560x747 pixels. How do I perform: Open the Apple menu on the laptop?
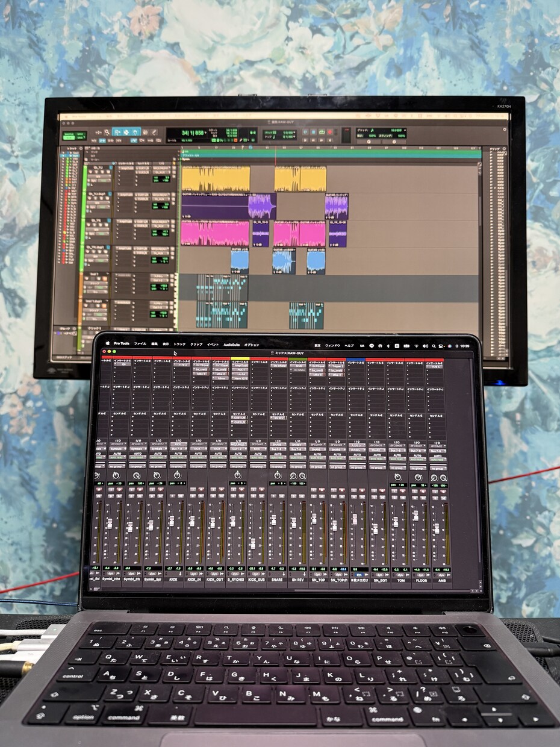[108, 344]
